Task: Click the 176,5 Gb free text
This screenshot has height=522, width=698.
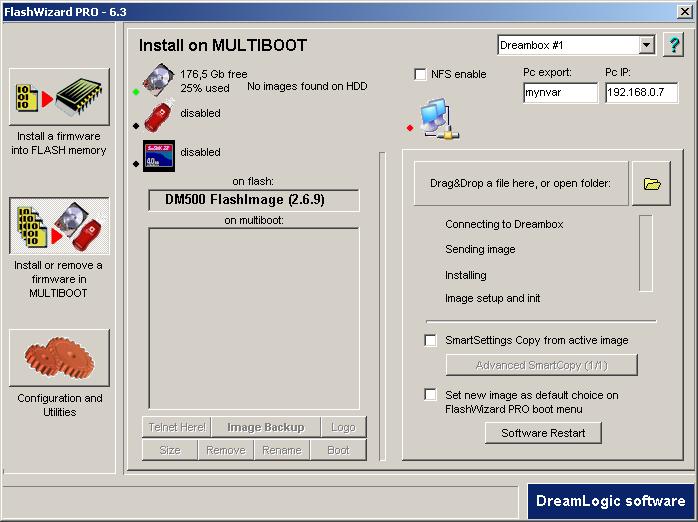Action: (214, 74)
